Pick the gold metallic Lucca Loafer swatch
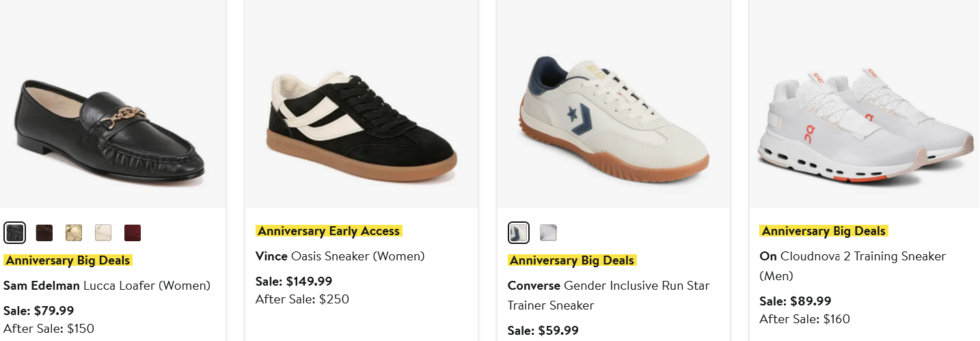Viewport: 980px width, 341px height. 74,233
